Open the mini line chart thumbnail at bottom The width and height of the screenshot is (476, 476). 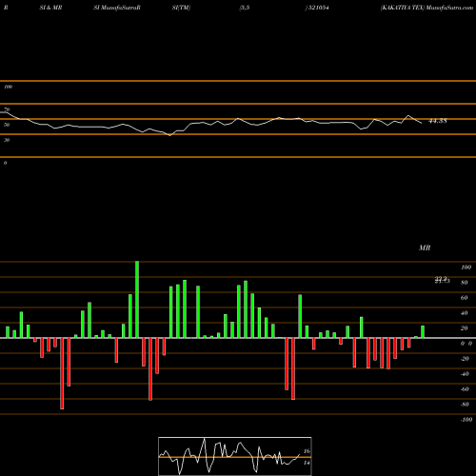coord(235,456)
